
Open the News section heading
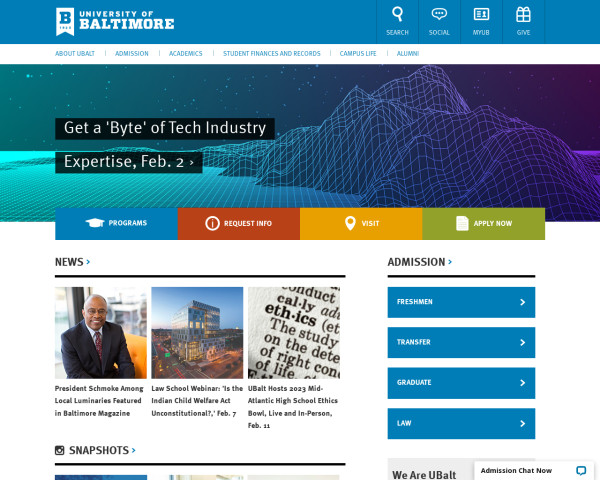[x=69, y=262]
